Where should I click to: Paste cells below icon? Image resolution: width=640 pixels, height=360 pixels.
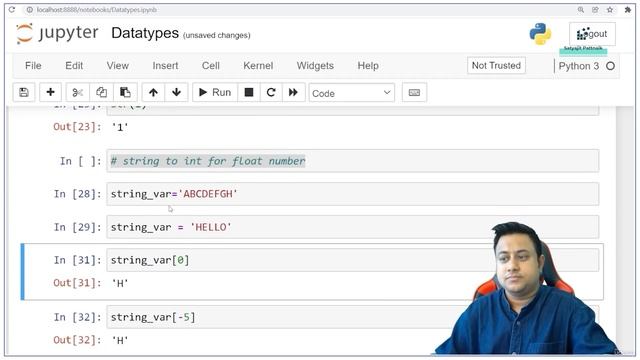tap(125, 93)
